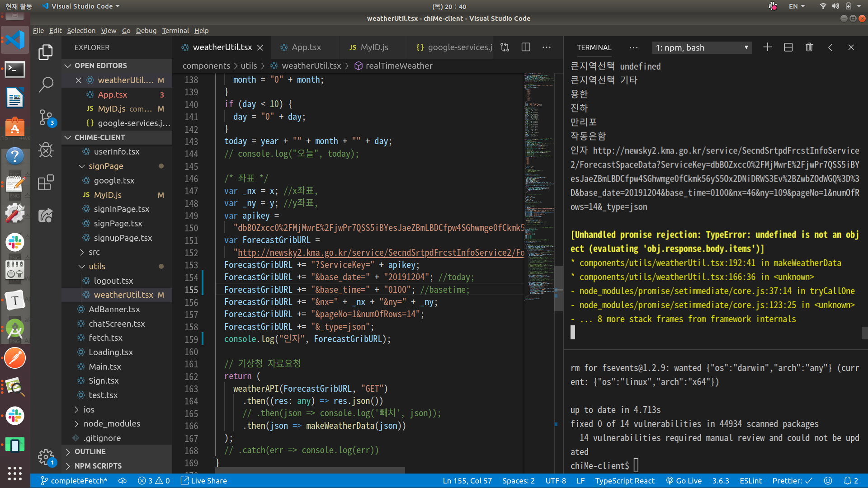The image size is (868, 488).
Task: Split the terminal panel
Action: coord(788,47)
